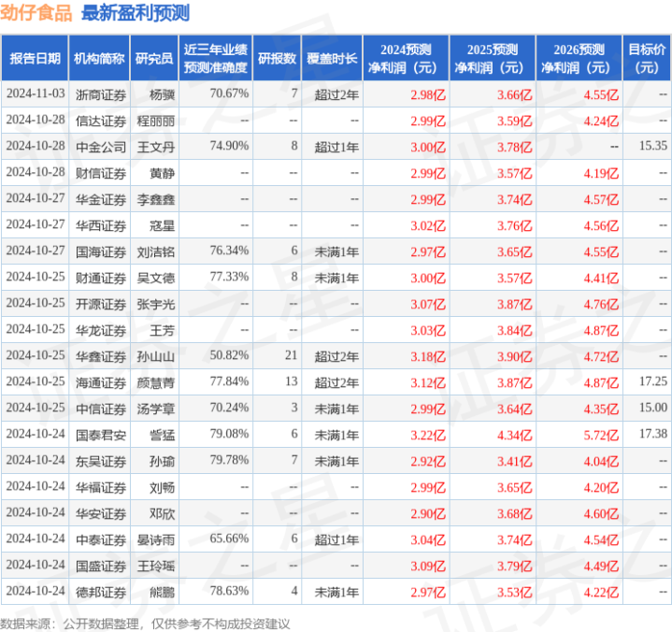Click 2026 forecast 4.57亿
The height and width of the screenshot is (632, 672).
coord(601,199)
